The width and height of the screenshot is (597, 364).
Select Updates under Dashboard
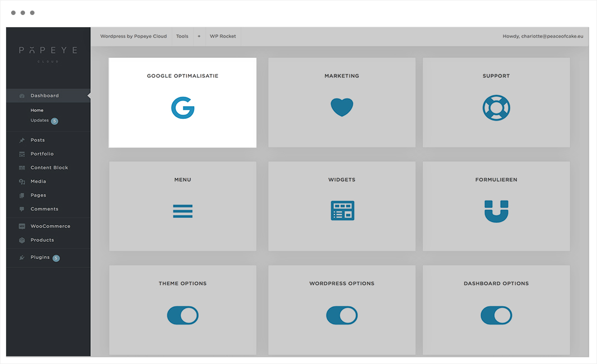point(40,120)
